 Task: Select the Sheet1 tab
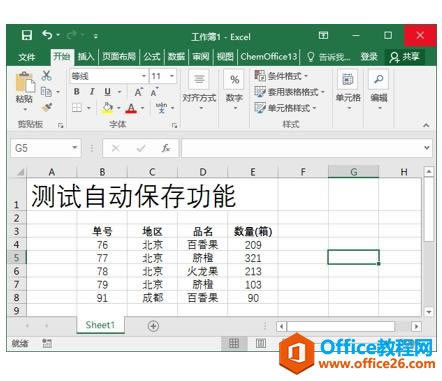pyautogui.click(x=100, y=325)
